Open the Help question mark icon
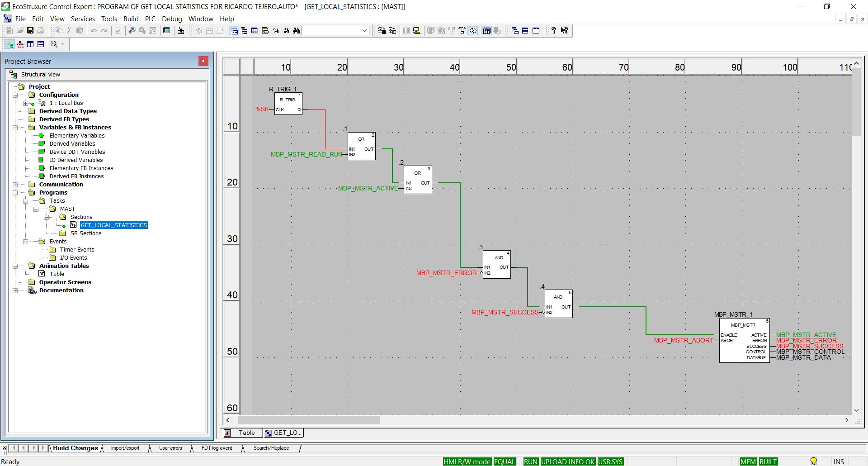868x466 pixels. (553, 30)
